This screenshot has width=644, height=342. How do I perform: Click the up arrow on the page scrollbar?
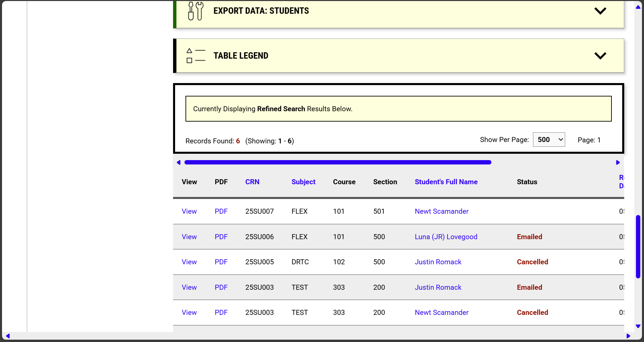[638, 7]
